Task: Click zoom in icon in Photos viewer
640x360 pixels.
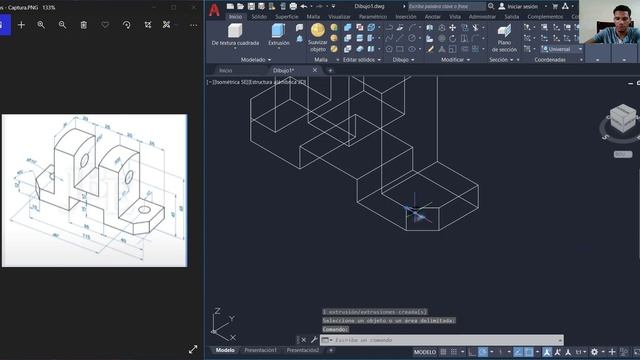Action: coord(41,25)
